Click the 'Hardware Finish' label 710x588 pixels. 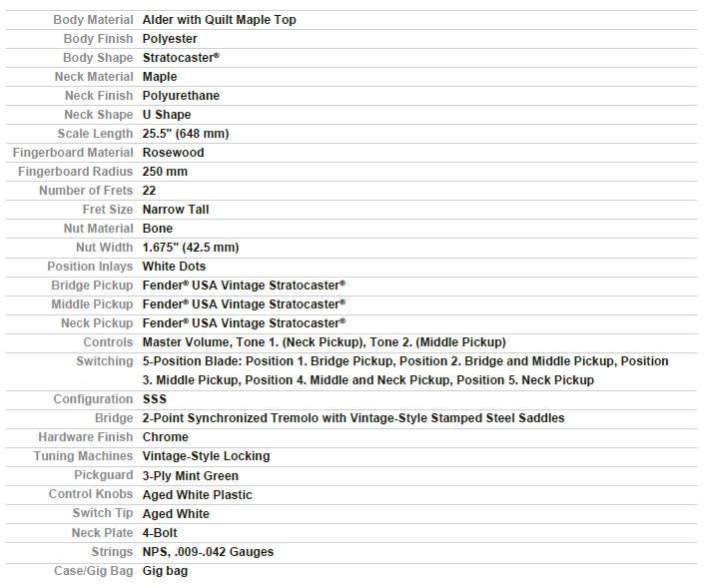coord(86,438)
